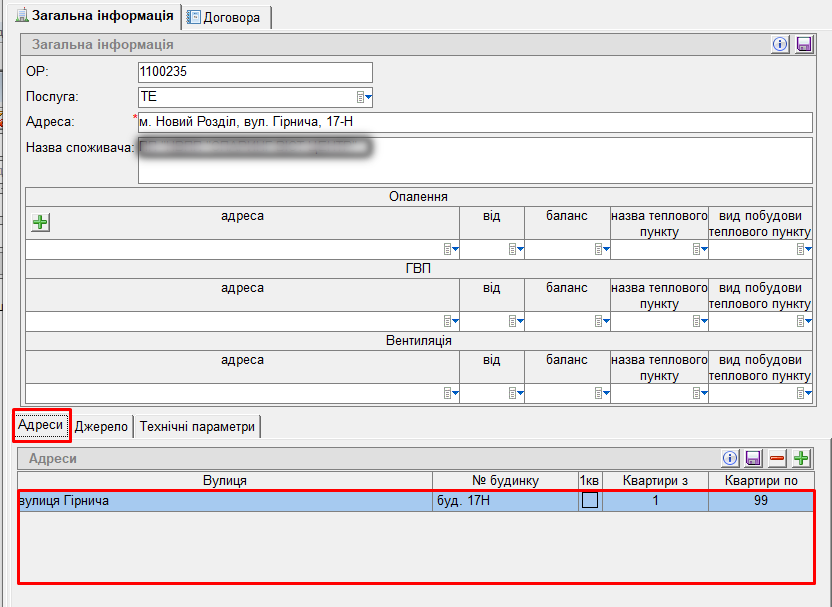
Task: Click the green plus icon in Опалення table
Action: point(40,222)
